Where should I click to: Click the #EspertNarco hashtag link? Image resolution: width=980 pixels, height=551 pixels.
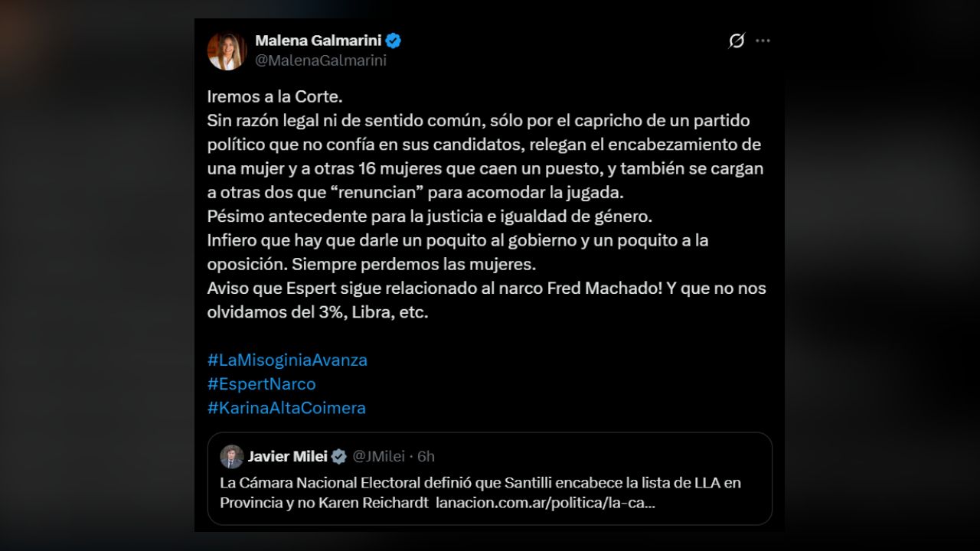pyautogui.click(x=261, y=383)
